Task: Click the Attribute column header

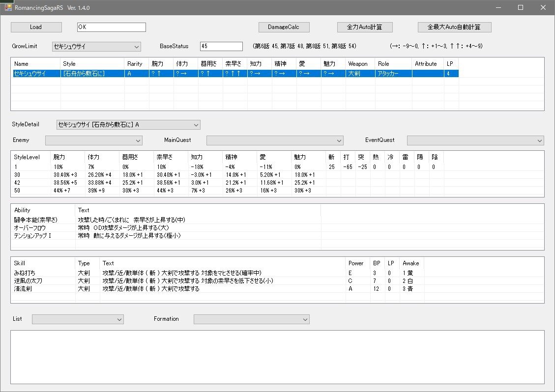Action: (428, 64)
